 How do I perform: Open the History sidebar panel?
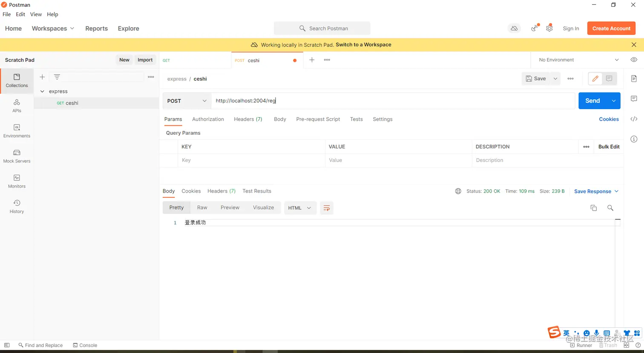click(17, 206)
